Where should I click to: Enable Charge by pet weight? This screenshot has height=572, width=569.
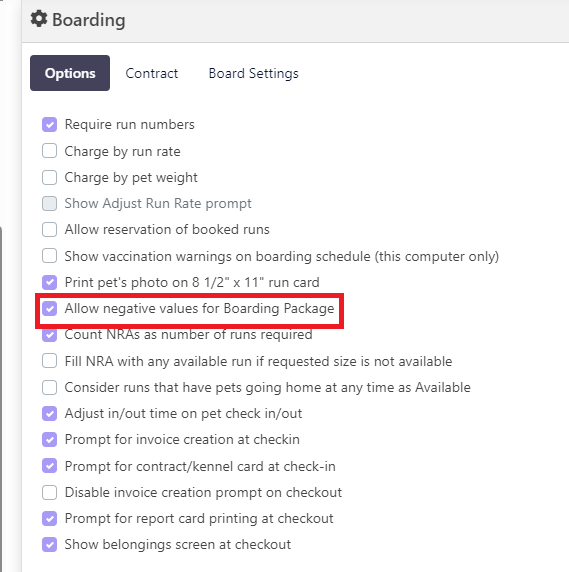[50, 177]
